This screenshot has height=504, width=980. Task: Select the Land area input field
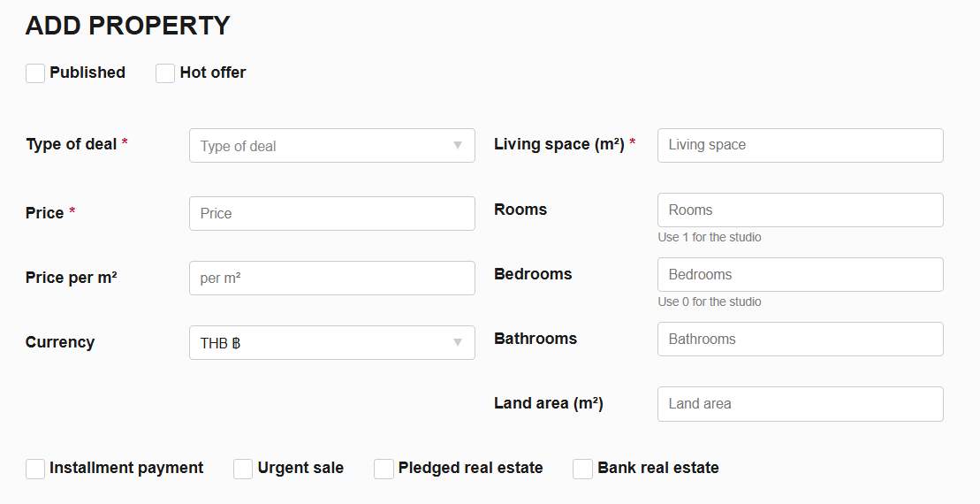point(800,403)
